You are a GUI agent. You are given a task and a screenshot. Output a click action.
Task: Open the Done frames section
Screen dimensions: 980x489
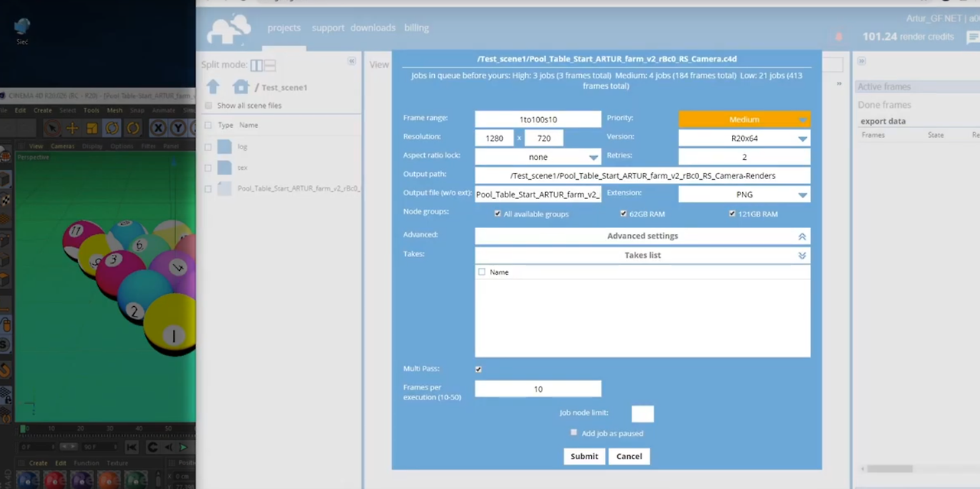[x=884, y=105]
